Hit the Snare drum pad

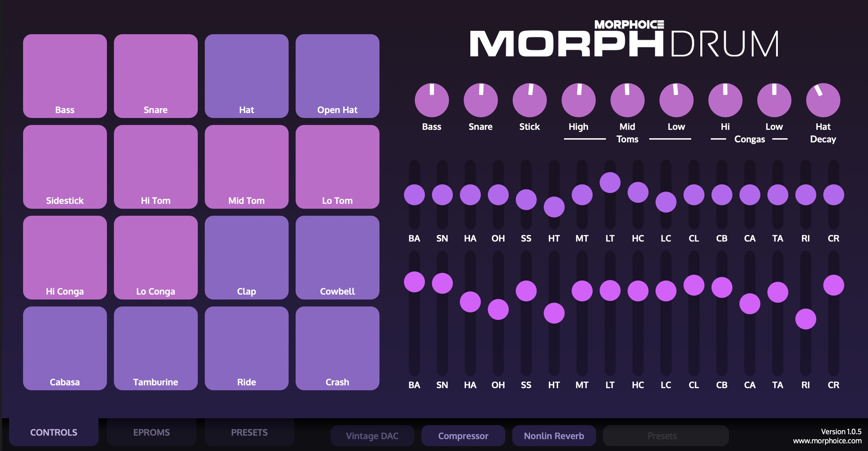point(155,76)
